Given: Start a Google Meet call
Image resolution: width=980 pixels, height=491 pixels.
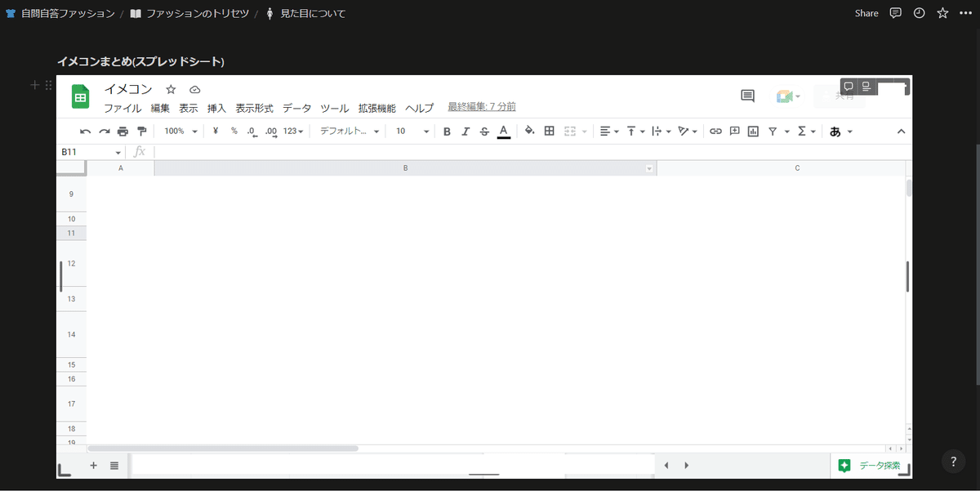Looking at the screenshot, I should (x=788, y=96).
